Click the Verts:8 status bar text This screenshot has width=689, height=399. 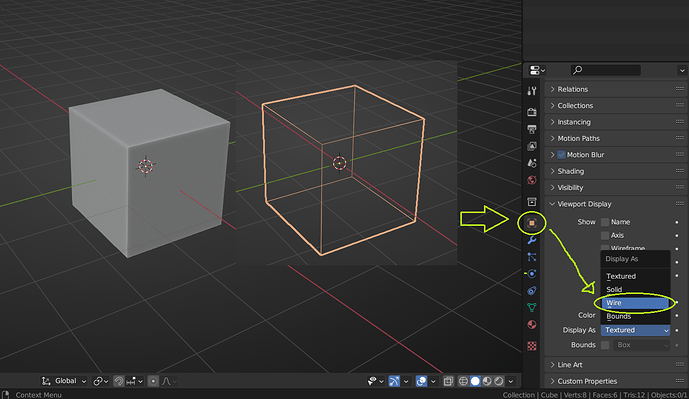click(575, 395)
